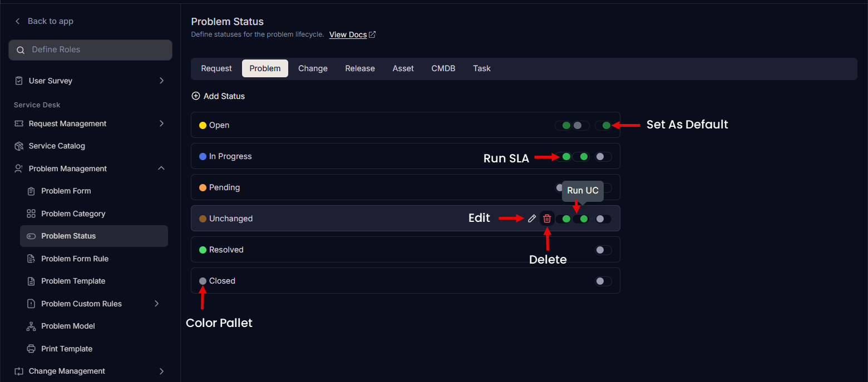The image size is (868, 382).
Task: Disable Run SLA on In Progress row
Action: coord(564,156)
